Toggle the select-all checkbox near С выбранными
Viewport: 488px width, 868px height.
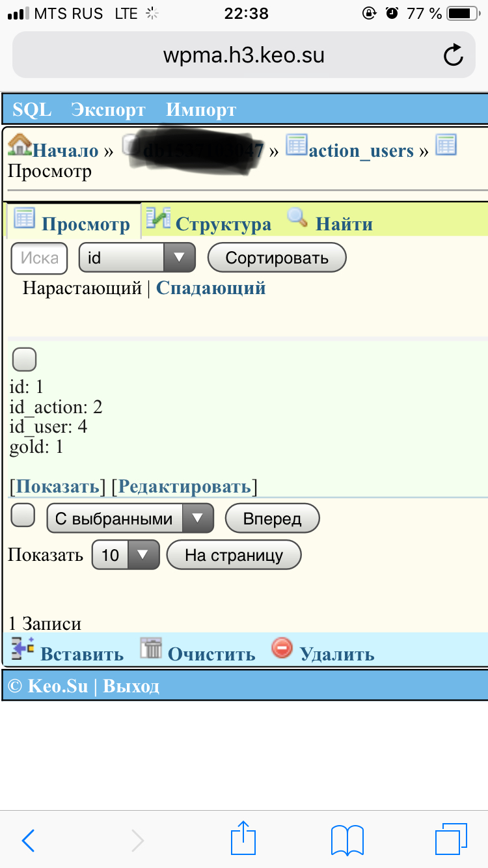pos(23,516)
